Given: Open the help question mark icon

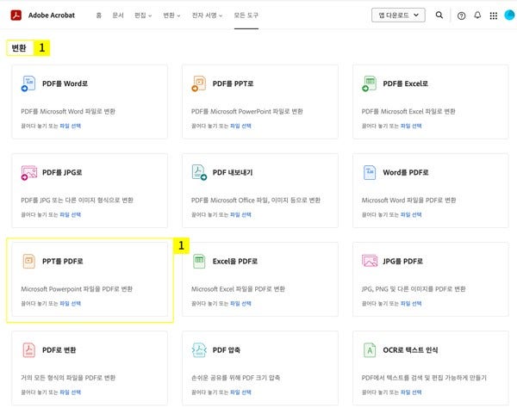Looking at the screenshot, I should [x=462, y=15].
